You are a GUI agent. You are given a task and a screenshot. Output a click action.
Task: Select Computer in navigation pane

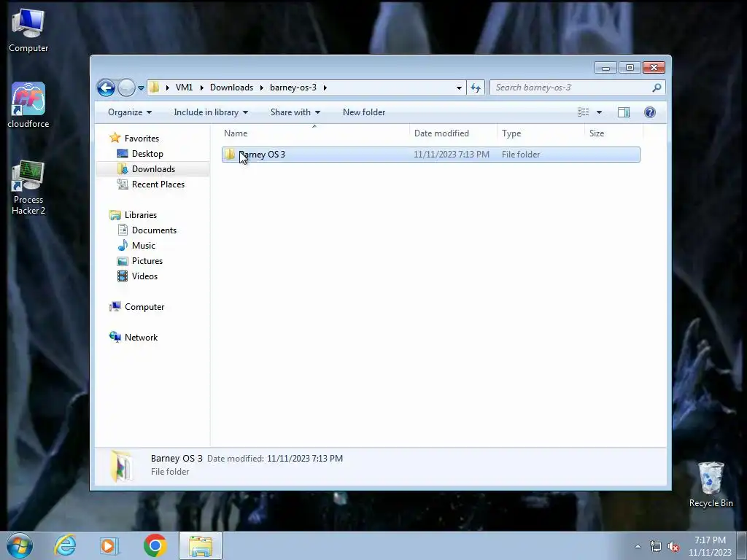click(x=144, y=307)
